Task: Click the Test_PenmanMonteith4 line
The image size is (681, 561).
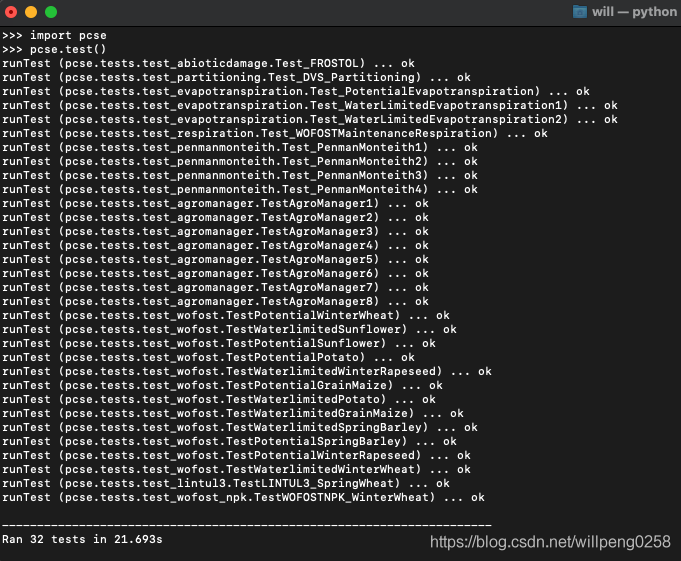Action: point(240,189)
